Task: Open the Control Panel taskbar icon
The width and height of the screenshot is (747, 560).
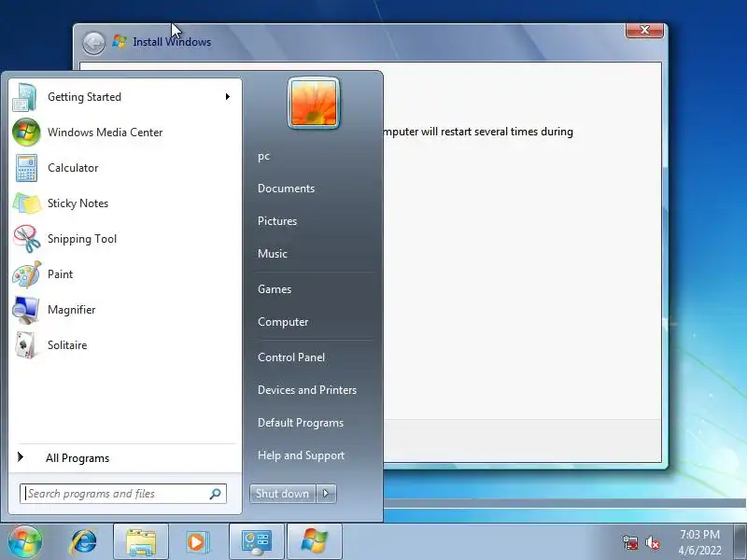Action: pos(256,542)
